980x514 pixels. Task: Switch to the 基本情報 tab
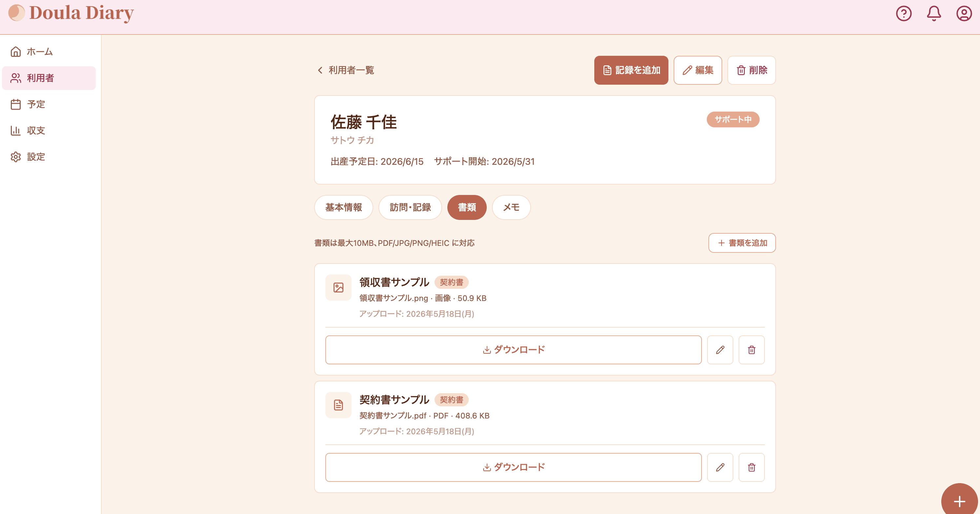point(343,207)
